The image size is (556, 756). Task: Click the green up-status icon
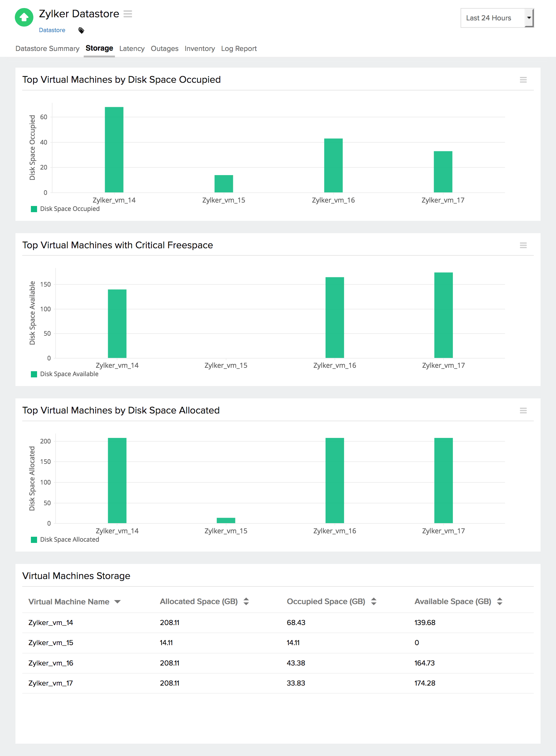click(24, 17)
